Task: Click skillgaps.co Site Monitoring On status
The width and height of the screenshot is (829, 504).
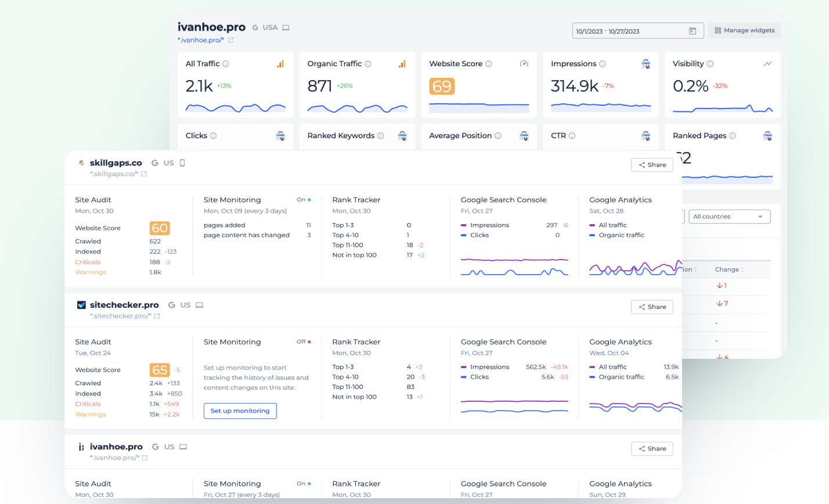Action: [x=304, y=200]
